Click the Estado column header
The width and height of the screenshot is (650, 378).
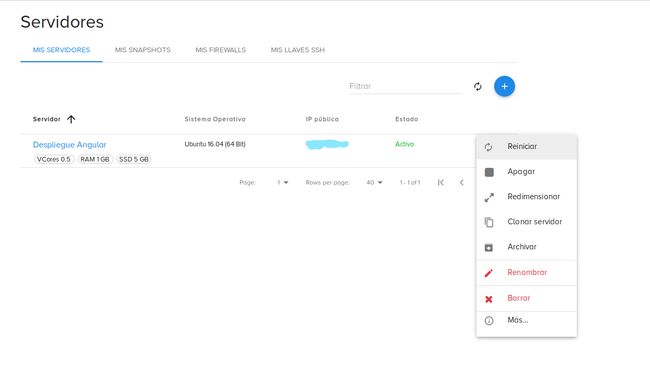pos(406,119)
